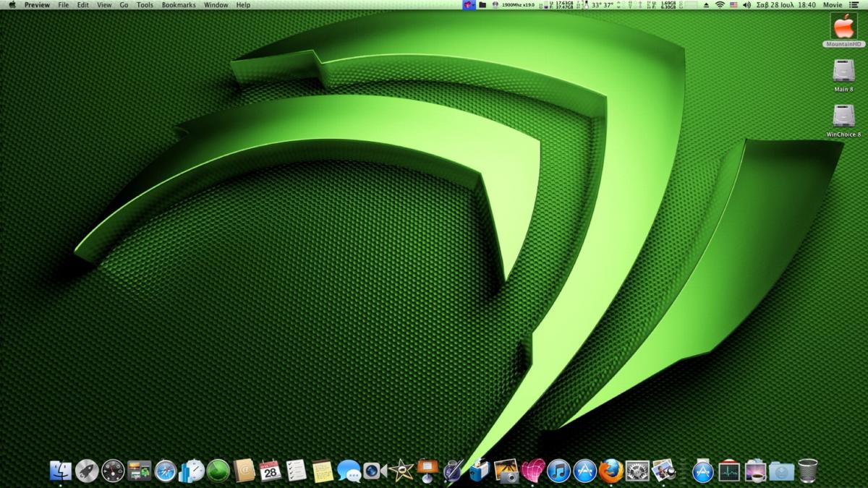868x488 pixels.
Task: Launch iTunes music note icon in Dock
Action: (559, 471)
